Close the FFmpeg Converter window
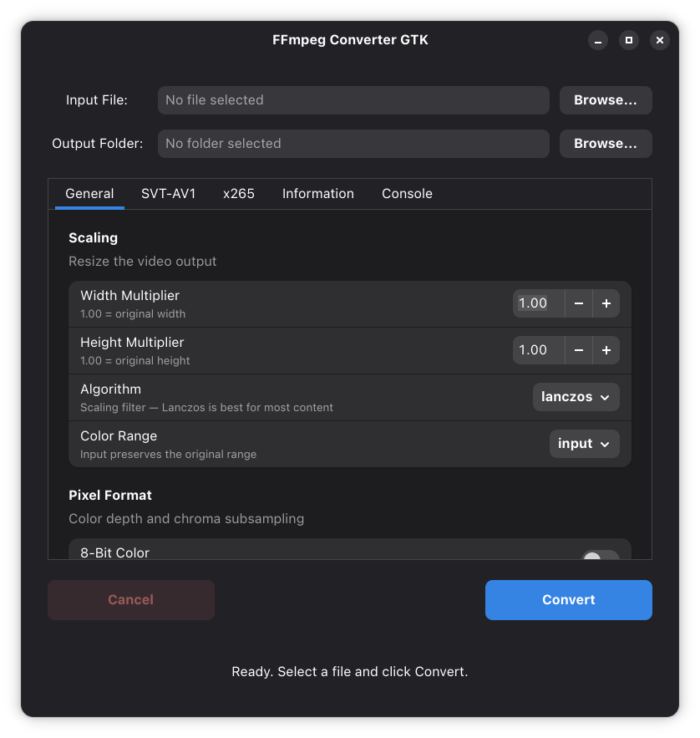 tap(660, 40)
